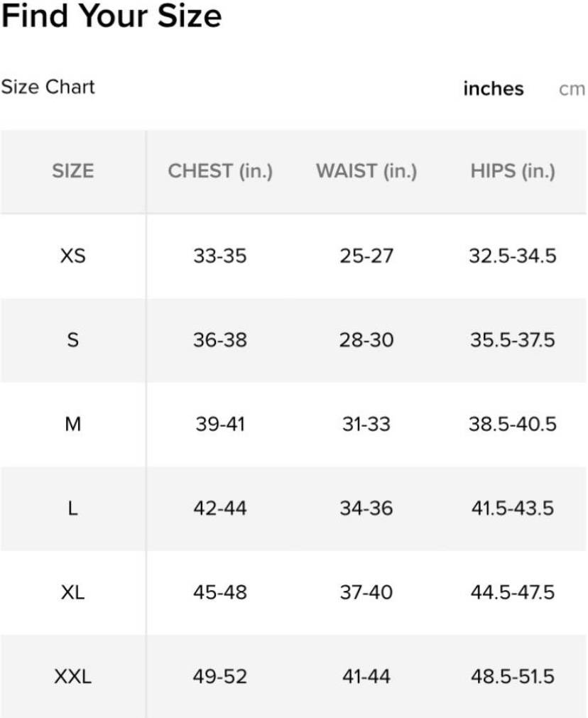Viewport: 588px width, 718px height.
Task: Select the inches unit option
Action: [x=494, y=88]
